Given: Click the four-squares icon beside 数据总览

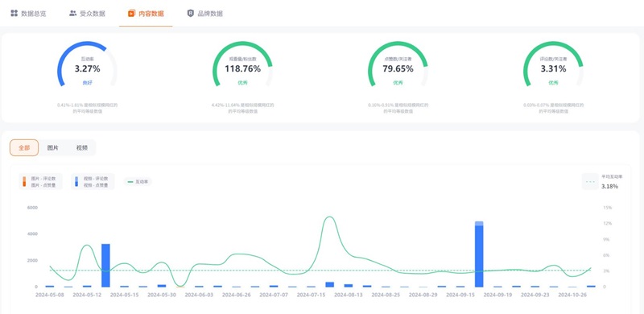Looking at the screenshot, I should [x=14, y=13].
